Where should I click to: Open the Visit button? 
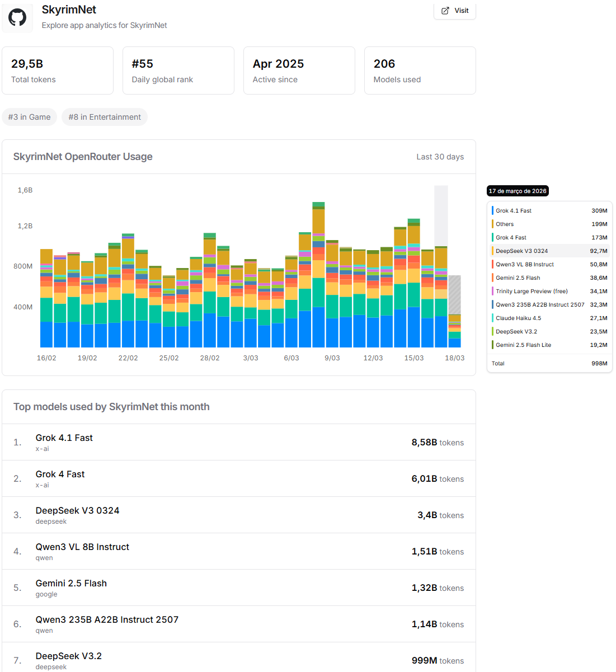(455, 11)
